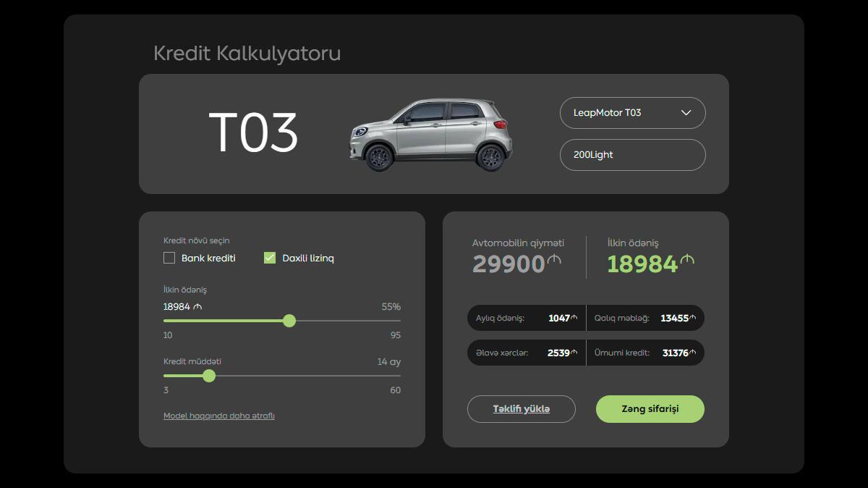Click the manat symbol next to slider amount
Viewport: 868px width, 488px height.
(x=197, y=307)
